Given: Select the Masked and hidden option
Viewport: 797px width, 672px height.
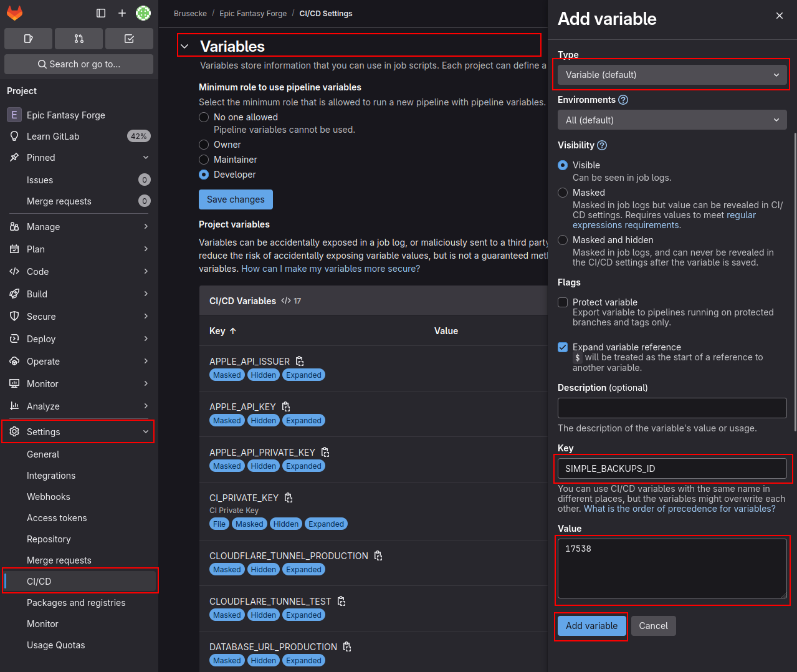Looking at the screenshot, I should coord(563,240).
